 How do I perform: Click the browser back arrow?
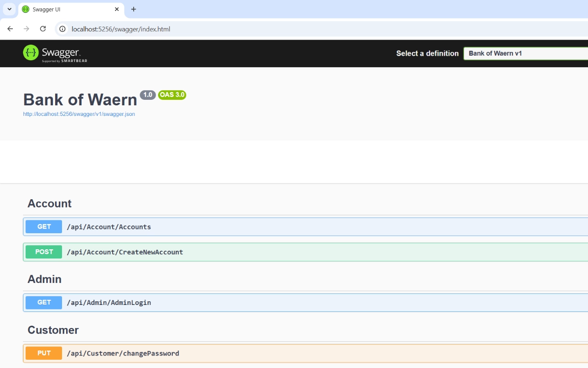tap(10, 29)
